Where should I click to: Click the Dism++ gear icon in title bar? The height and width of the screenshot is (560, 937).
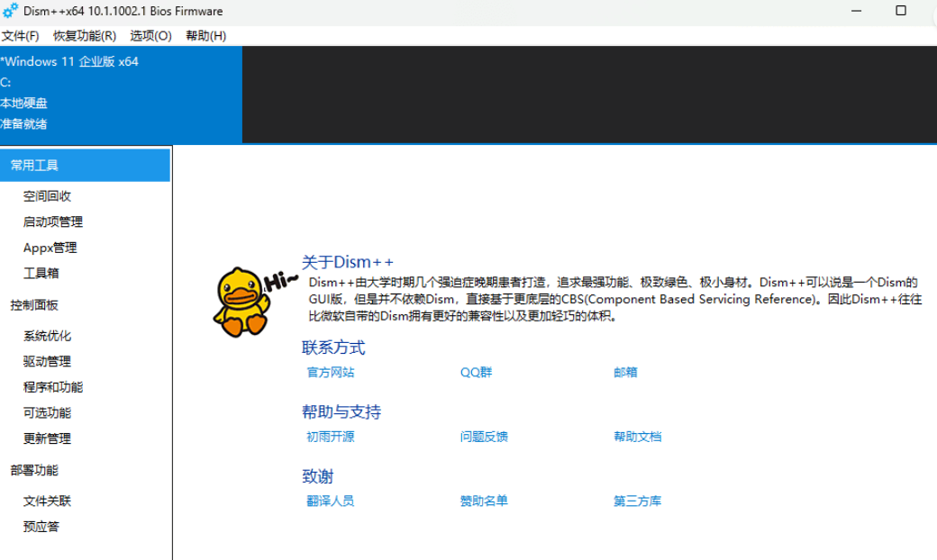10,11
